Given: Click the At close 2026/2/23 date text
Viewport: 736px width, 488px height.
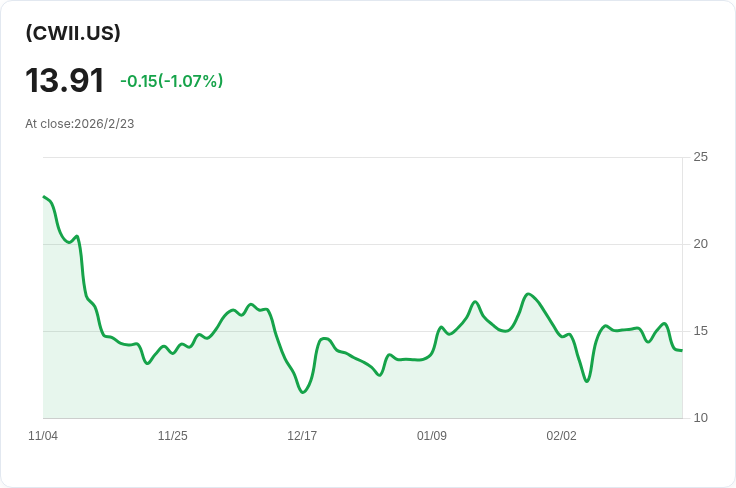Looking at the screenshot, I should point(80,124).
